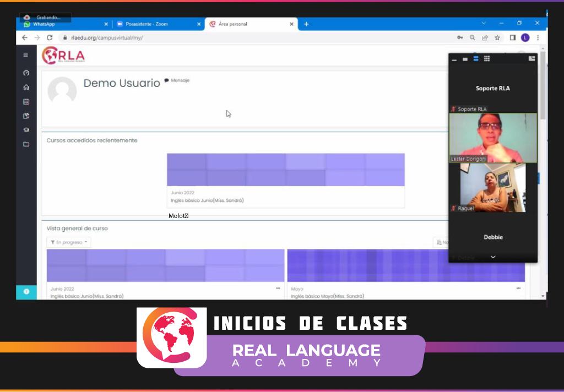The width and height of the screenshot is (564, 392).
Task: Show more Zoom participants with down chevron
Action: click(493, 257)
